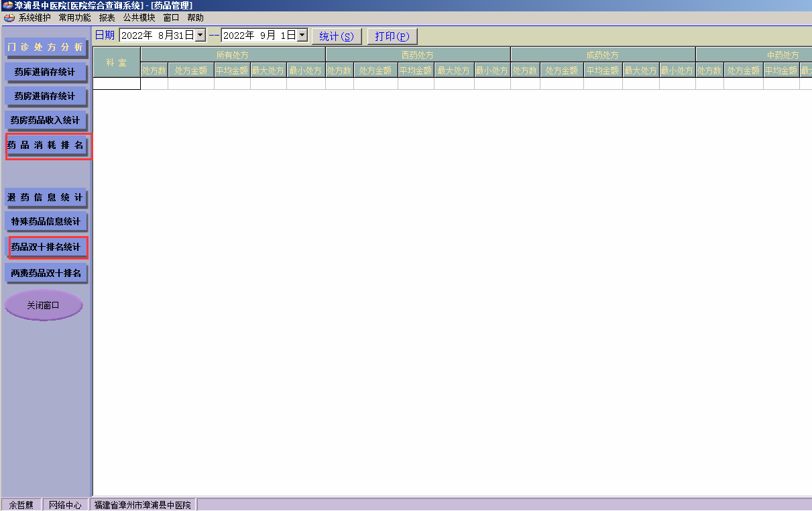Click the 西药处方 group header
Viewport: 812px width, 511px height.
[418, 55]
